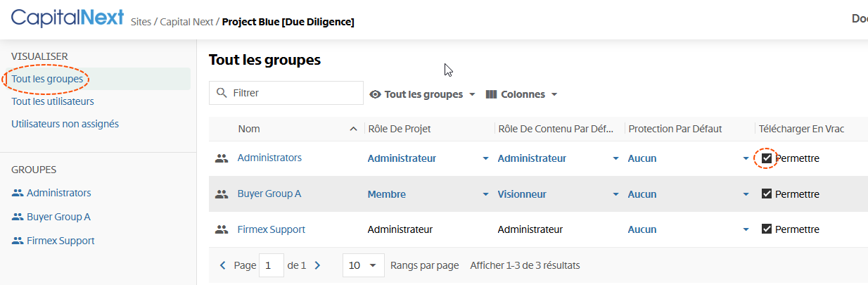868x285 pixels.
Task: Go to previous page with left chevron
Action: (x=223, y=265)
